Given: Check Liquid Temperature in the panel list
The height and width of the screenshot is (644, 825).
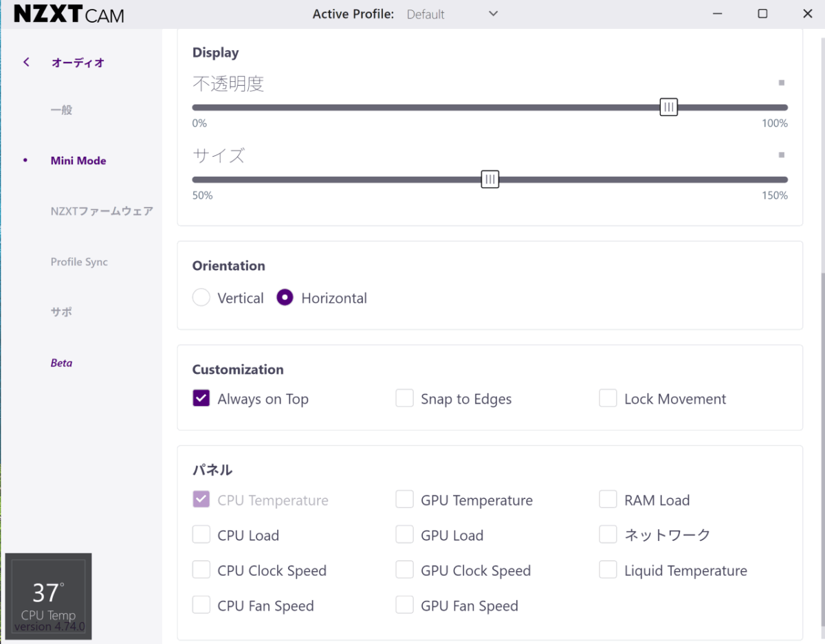Looking at the screenshot, I should pyautogui.click(x=608, y=570).
